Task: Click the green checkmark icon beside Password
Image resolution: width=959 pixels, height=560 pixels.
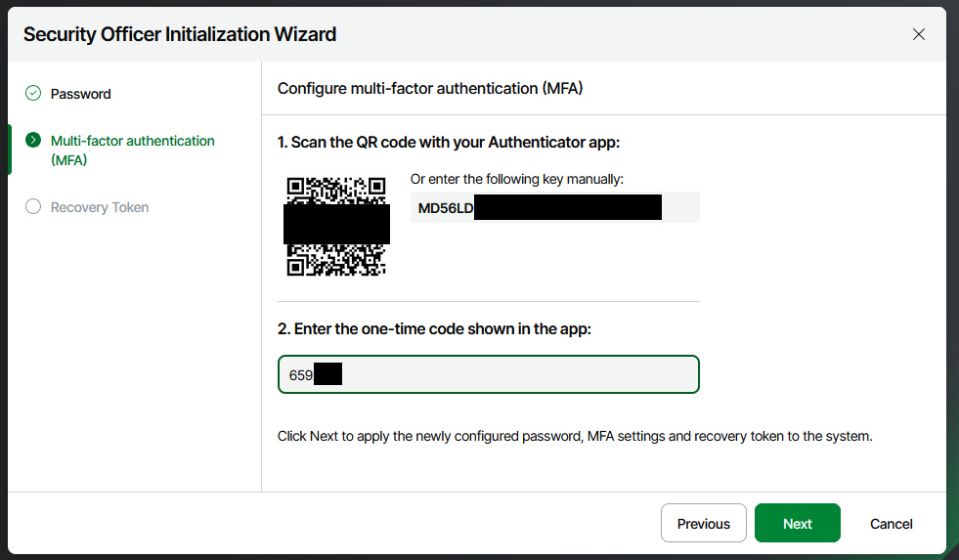Action: pyautogui.click(x=33, y=94)
